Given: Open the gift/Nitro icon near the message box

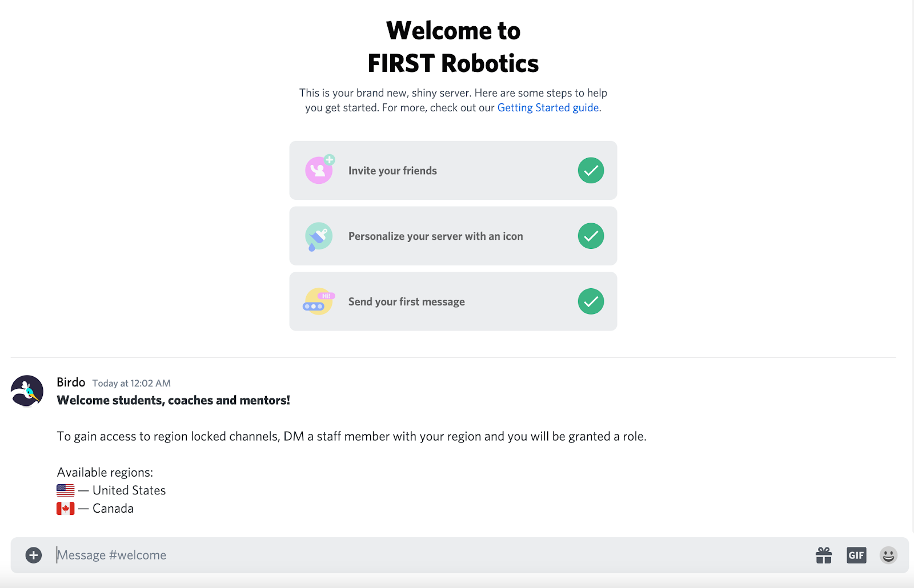Looking at the screenshot, I should pos(824,554).
